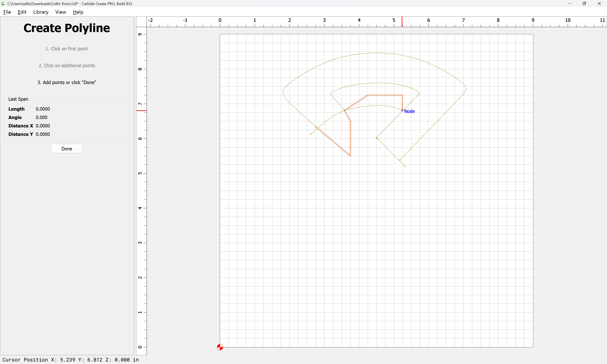Minimize the Carbide Create window

(x=569, y=3)
